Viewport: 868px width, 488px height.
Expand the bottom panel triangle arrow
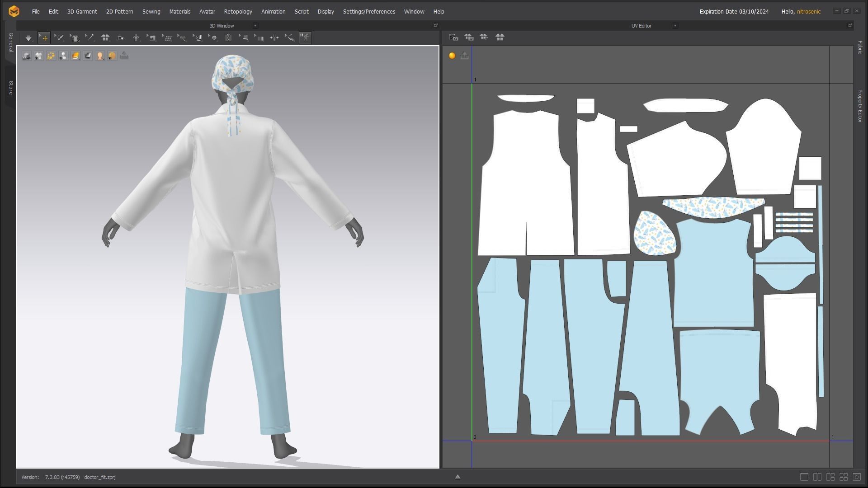click(x=458, y=477)
